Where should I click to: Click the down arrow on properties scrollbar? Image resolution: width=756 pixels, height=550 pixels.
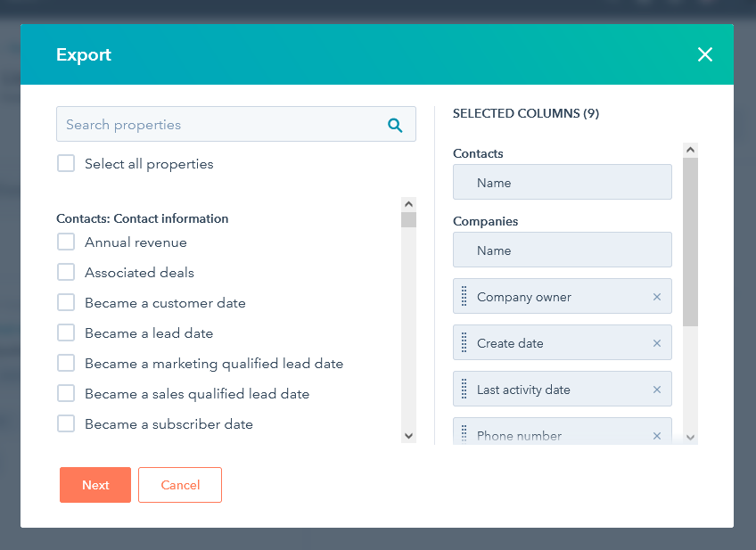click(x=408, y=436)
